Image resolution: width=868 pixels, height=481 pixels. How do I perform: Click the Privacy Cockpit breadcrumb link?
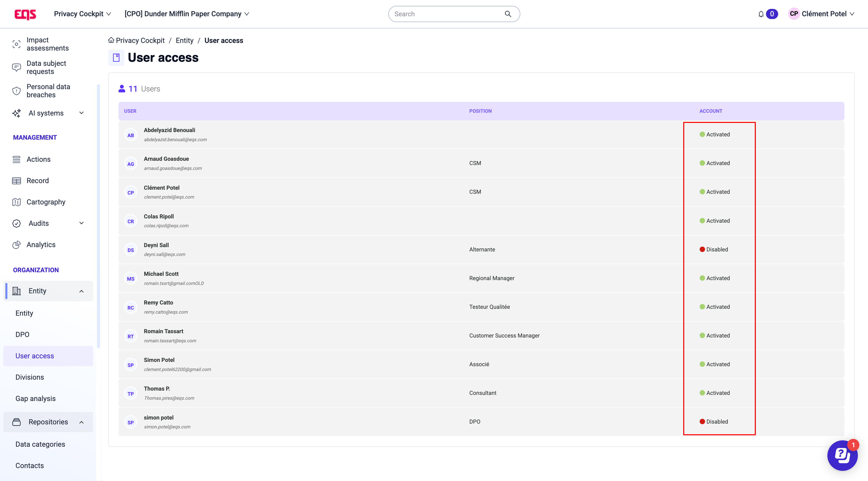click(x=140, y=40)
